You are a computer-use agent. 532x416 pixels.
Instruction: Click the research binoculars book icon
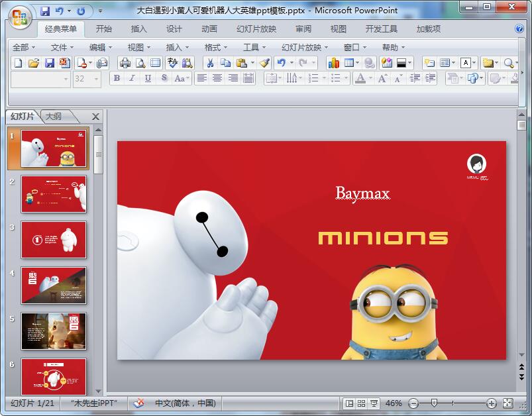187,63
